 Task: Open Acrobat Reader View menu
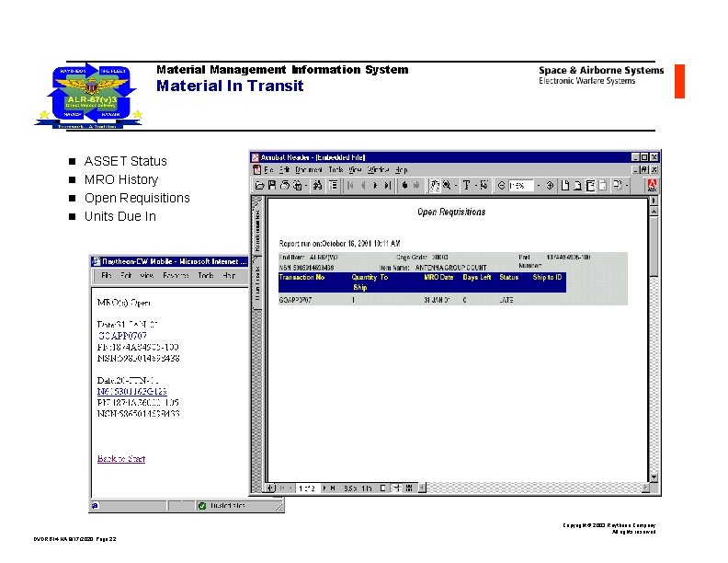pyautogui.click(x=355, y=169)
